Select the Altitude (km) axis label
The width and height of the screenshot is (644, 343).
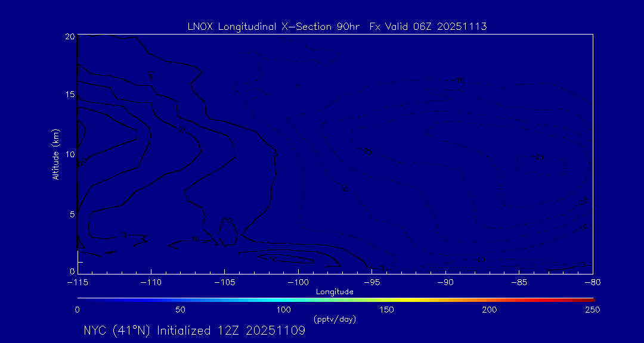point(55,154)
